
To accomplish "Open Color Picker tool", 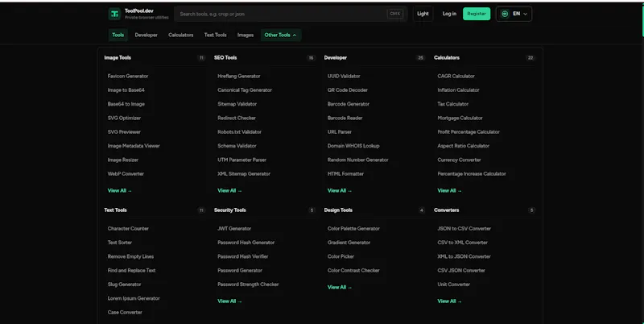I will point(341,256).
